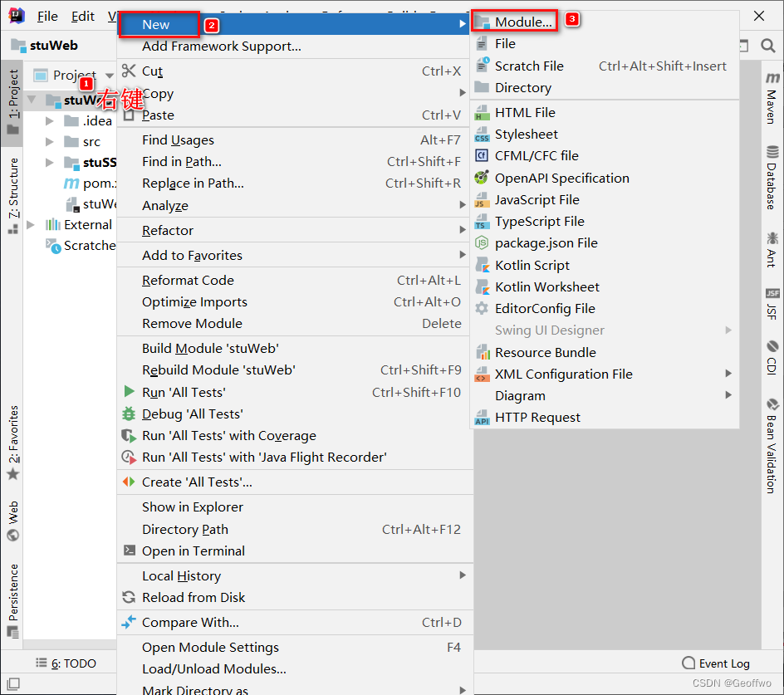The width and height of the screenshot is (784, 695).
Task: Create a new JavaScript File
Action: click(x=605, y=200)
